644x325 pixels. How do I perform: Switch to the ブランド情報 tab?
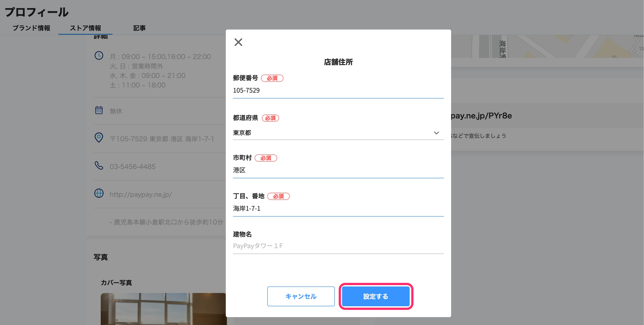[x=32, y=28]
